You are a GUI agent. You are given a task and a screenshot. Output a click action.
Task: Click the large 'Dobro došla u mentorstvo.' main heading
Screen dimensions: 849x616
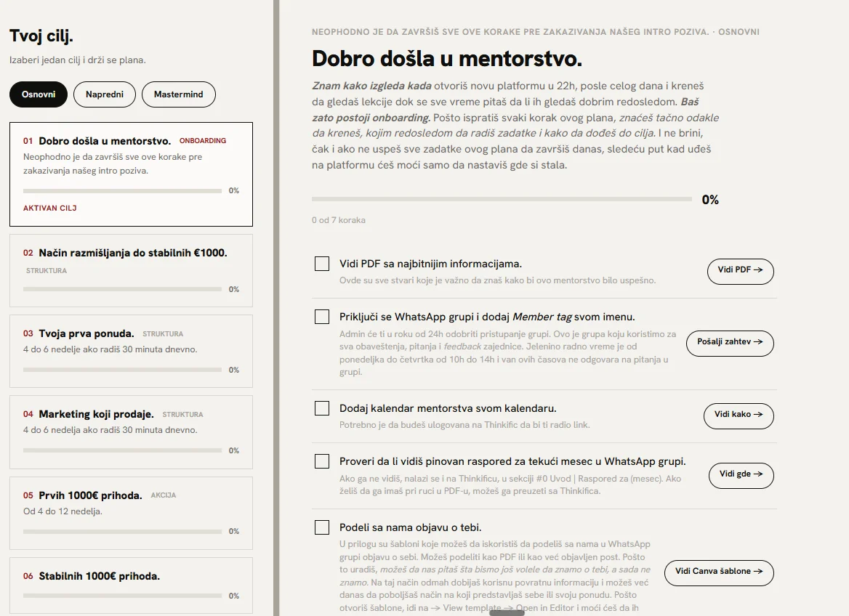click(x=447, y=58)
